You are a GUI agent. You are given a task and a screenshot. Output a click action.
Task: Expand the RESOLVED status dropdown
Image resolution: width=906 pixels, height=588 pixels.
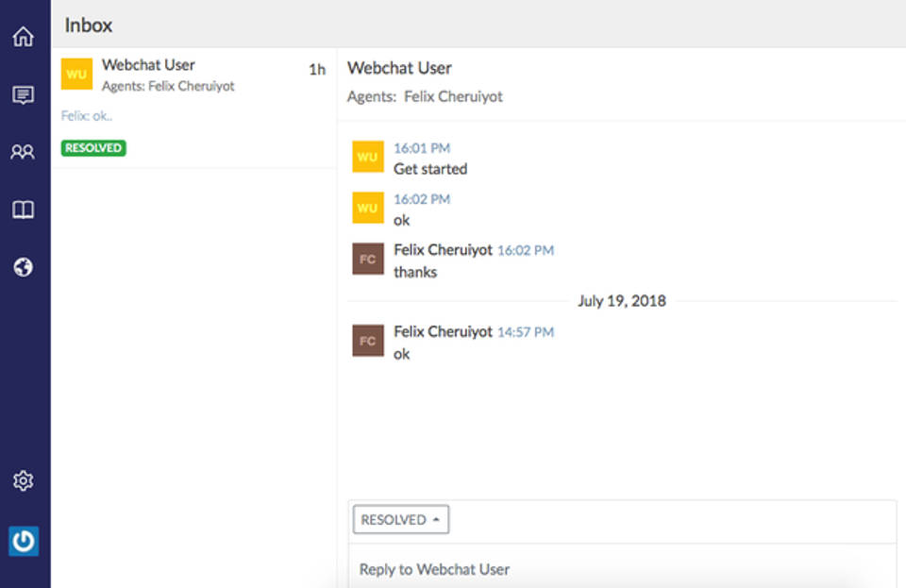coord(401,520)
